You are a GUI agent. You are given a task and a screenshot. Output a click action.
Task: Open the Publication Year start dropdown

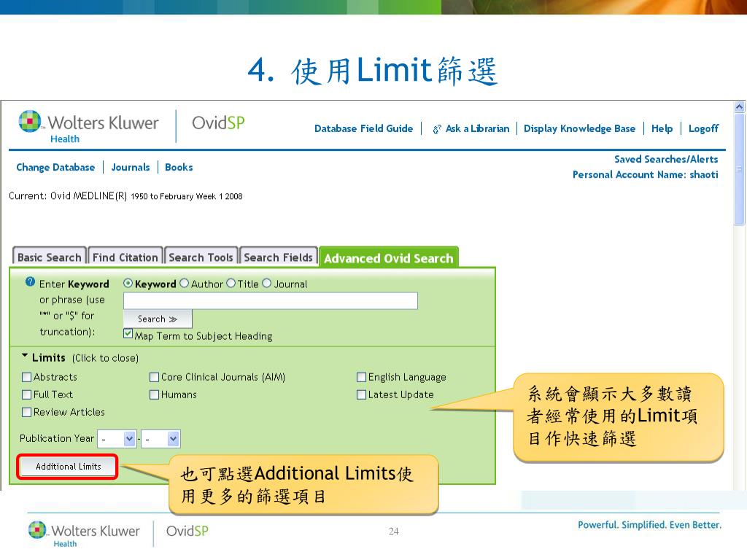[117, 439]
